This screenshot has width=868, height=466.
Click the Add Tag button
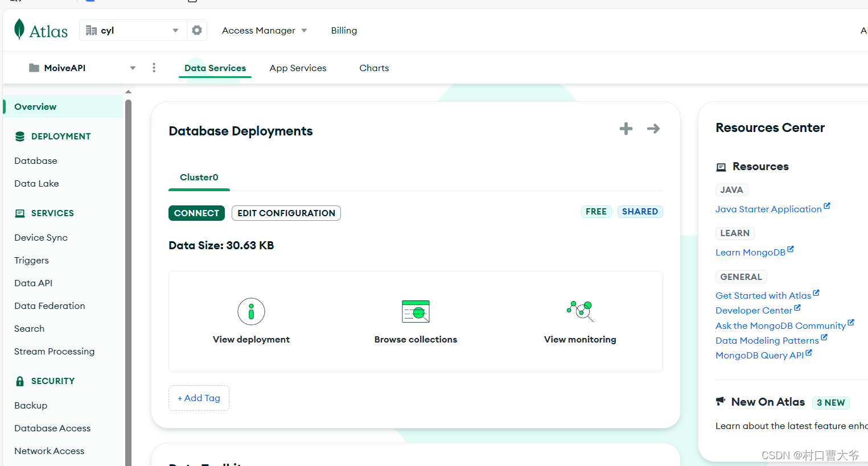coord(199,398)
